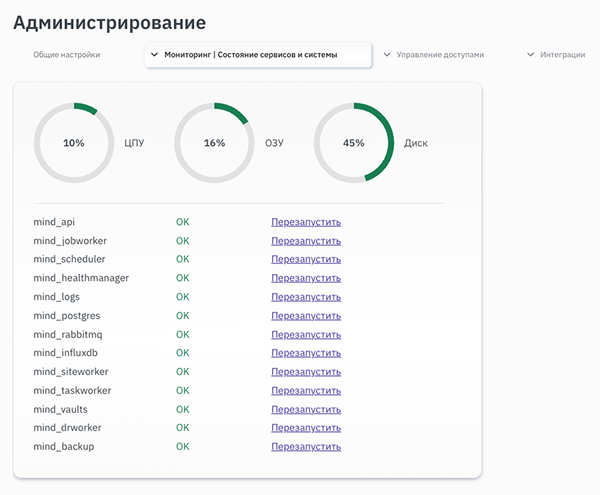
Task: Open the Общие настройки tab
Action: tap(67, 55)
